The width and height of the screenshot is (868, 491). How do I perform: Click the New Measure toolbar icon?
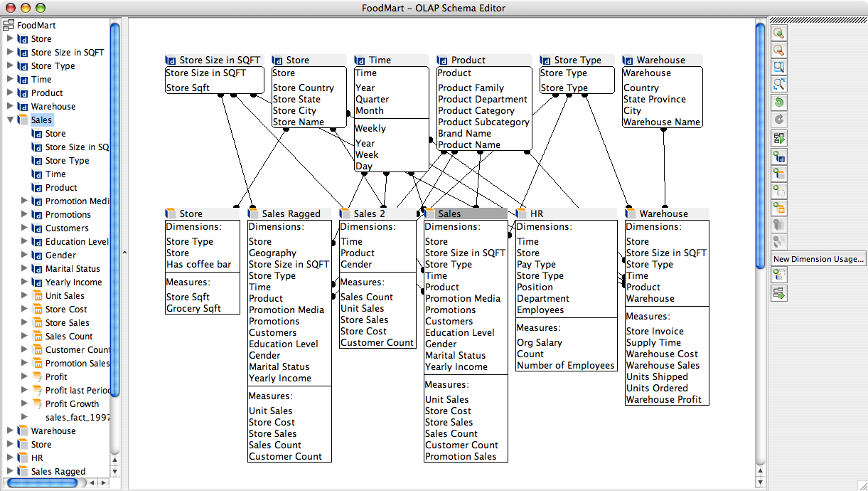tap(779, 208)
